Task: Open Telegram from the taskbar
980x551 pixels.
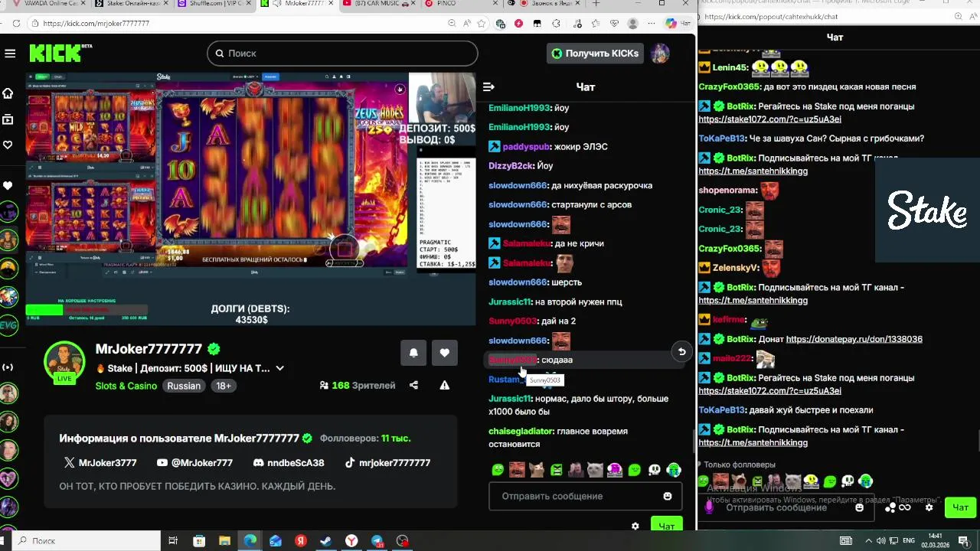Action: coord(377,541)
